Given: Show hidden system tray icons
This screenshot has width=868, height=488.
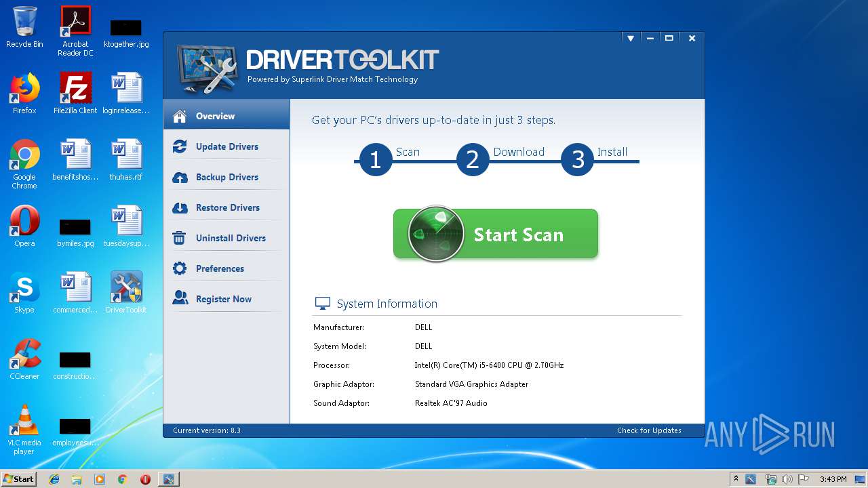Looking at the screenshot, I should pyautogui.click(x=736, y=479).
